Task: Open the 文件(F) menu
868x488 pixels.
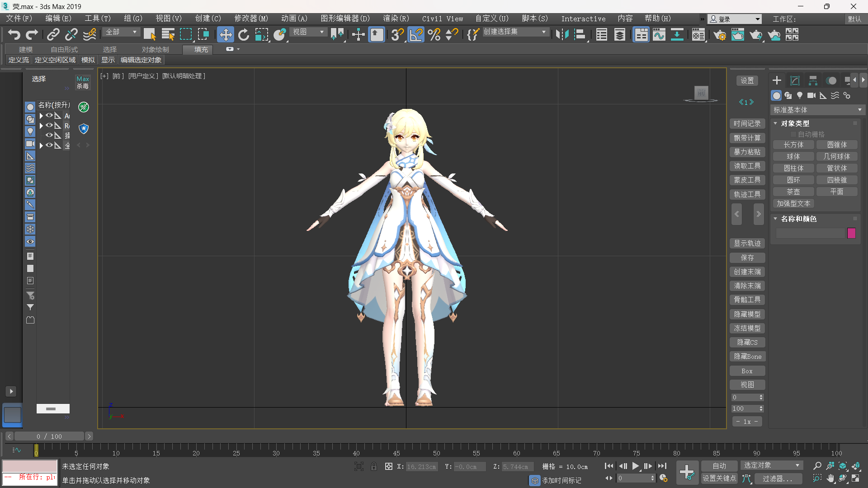Action: 19,19
